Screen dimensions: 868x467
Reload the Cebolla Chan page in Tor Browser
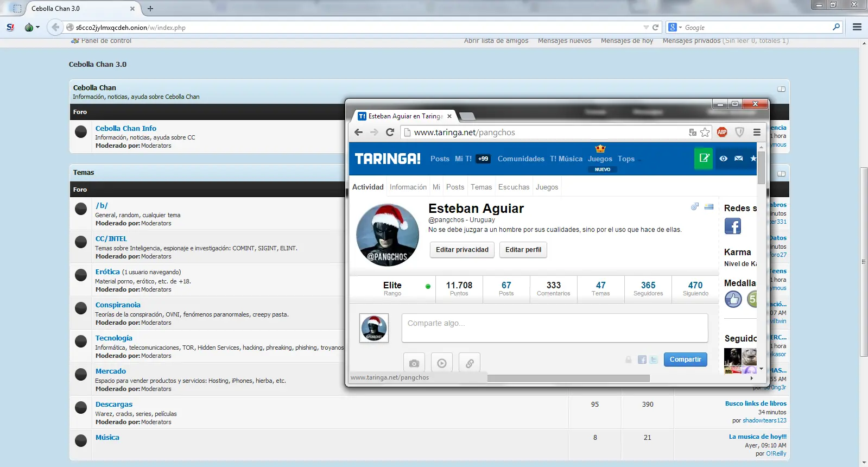pos(655,27)
